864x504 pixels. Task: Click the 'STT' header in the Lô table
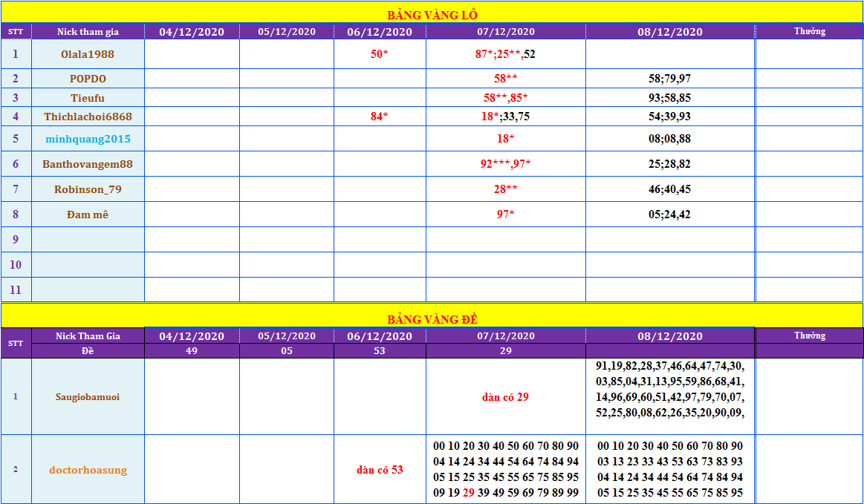point(16,31)
